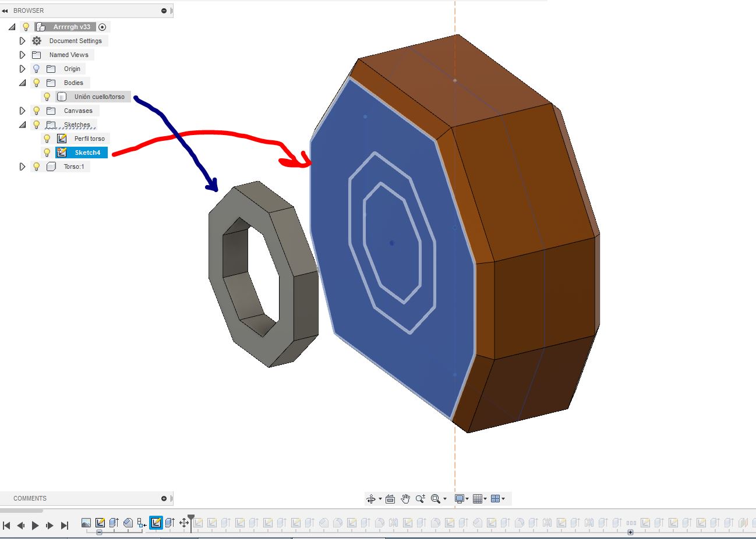The image size is (756, 539).
Task: Click the move feature icon in timeline
Action: 184,523
